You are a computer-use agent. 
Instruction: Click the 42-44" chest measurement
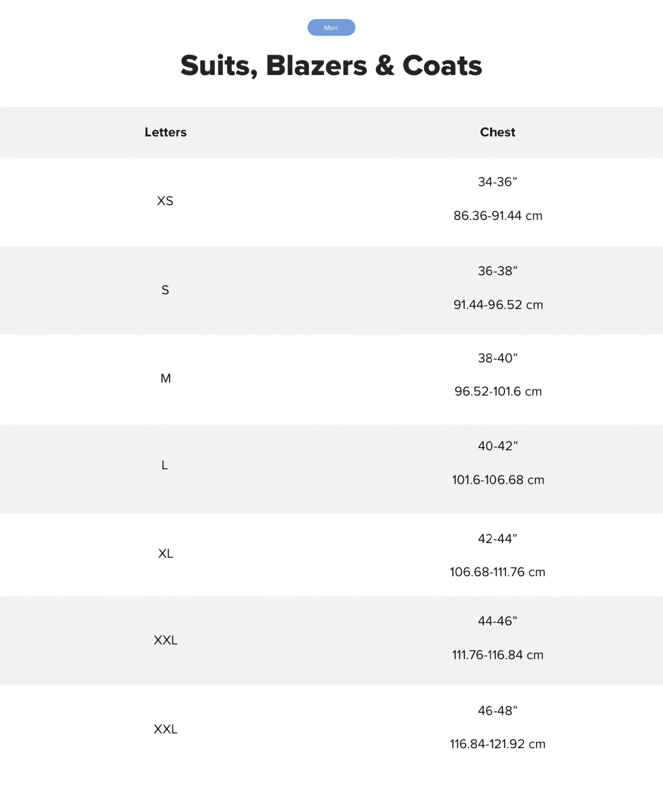tap(497, 538)
